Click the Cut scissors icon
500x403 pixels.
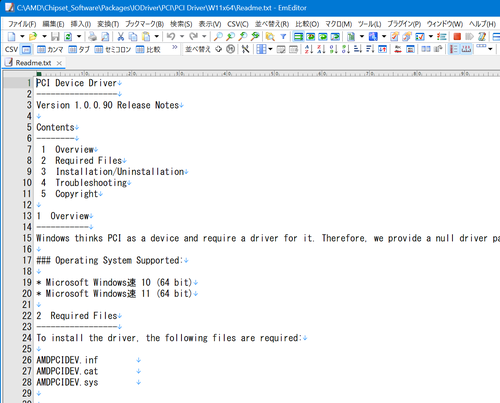coord(121,36)
